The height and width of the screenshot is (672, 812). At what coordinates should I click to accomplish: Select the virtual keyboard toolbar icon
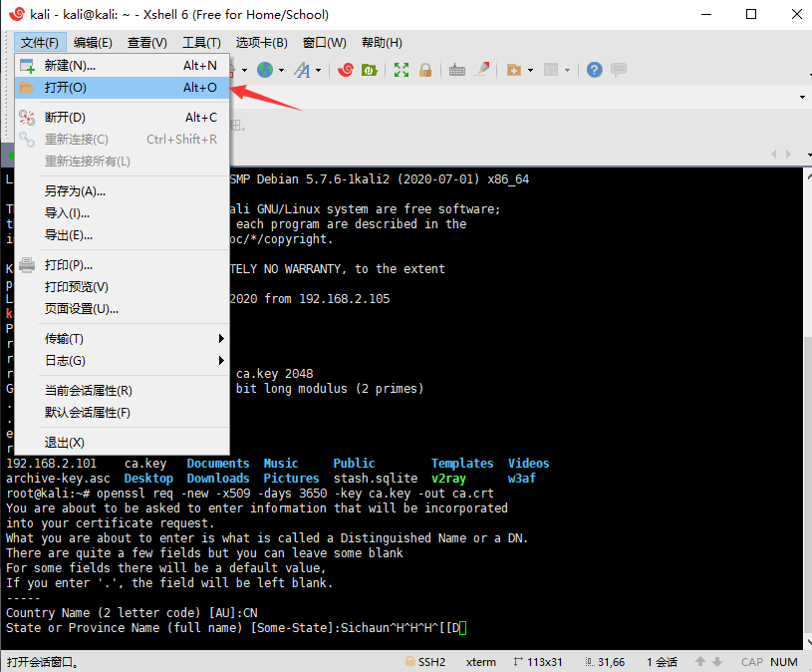[x=456, y=71]
